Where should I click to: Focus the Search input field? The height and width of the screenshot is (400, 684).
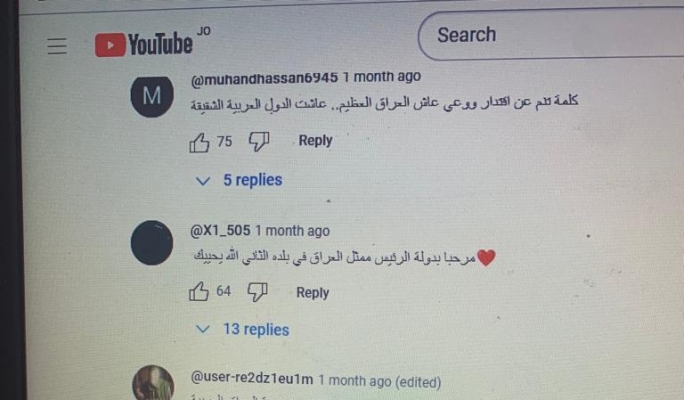551,35
